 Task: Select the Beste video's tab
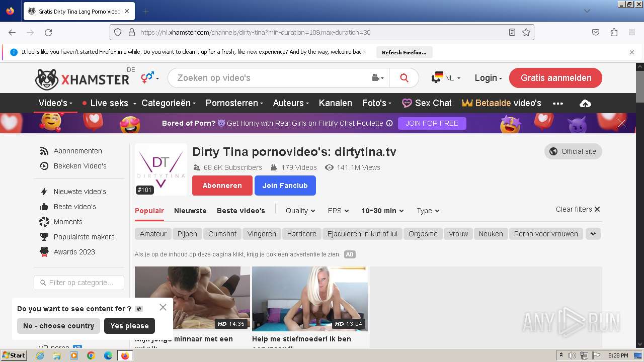click(241, 211)
